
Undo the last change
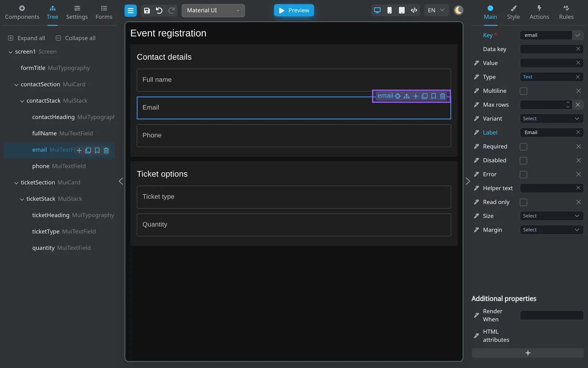point(159,11)
